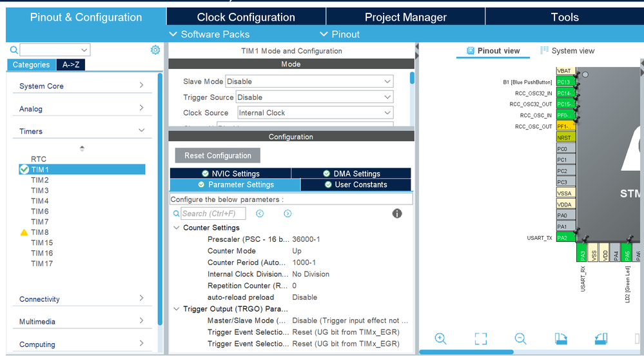The height and width of the screenshot is (356, 644).
Task: Click the pinout view horizontal scrollbar
Action: coord(466,352)
